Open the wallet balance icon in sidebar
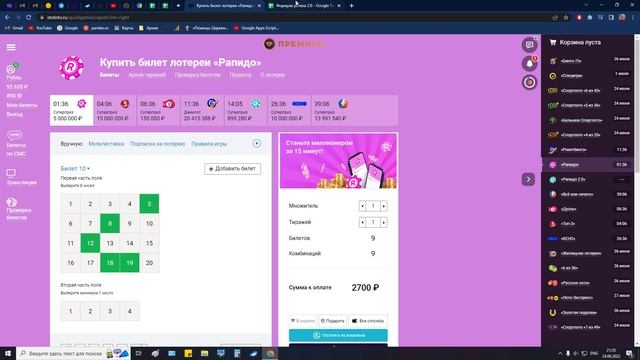 coord(11,69)
